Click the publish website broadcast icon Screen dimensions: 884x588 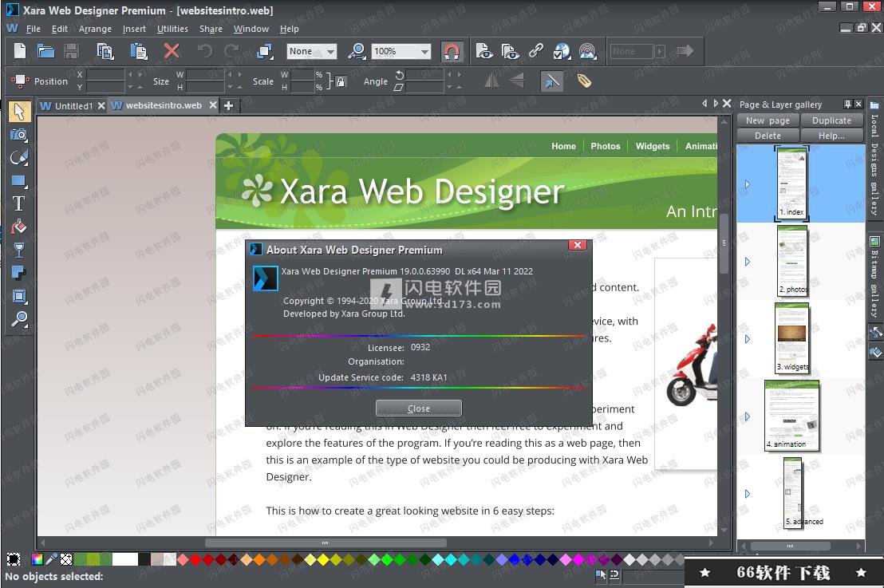pyautogui.click(x=587, y=51)
